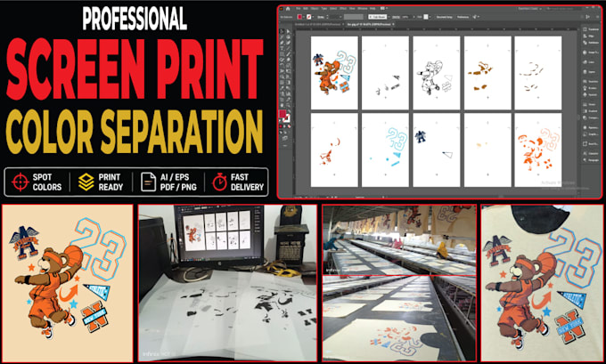Switch to the first document tab
Viewport: 606px width, 364px height.
319,24
